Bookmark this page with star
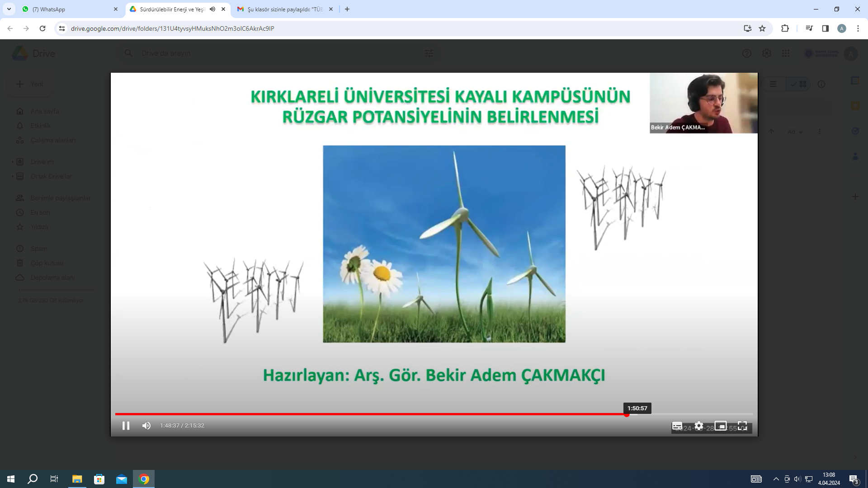The image size is (868, 488). pos(762,28)
